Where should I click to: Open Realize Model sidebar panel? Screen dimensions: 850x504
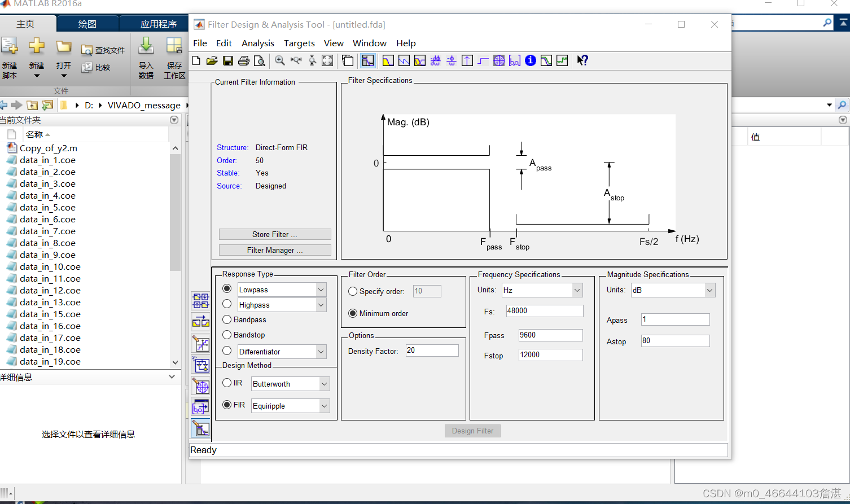(201, 365)
